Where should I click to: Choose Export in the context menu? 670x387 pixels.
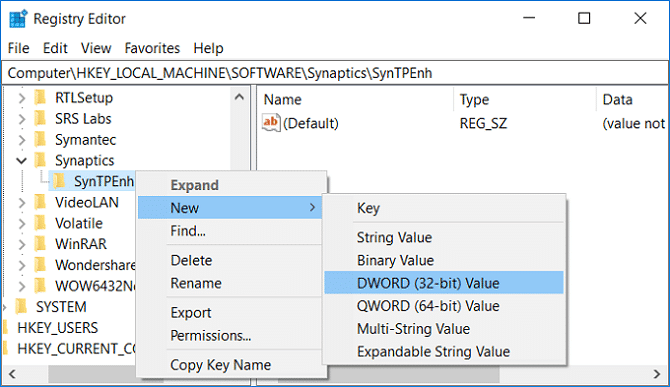coord(230,312)
